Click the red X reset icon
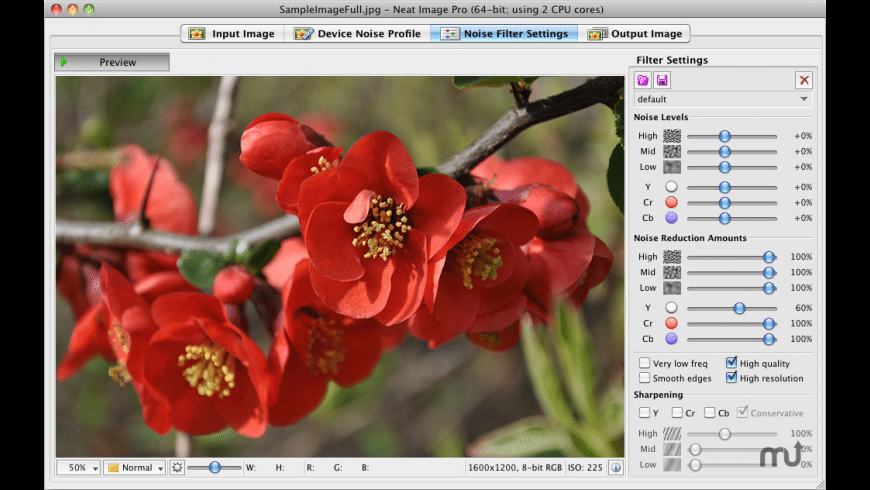Image resolution: width=870 pixels, height=490 pixels. coord(804,80)
